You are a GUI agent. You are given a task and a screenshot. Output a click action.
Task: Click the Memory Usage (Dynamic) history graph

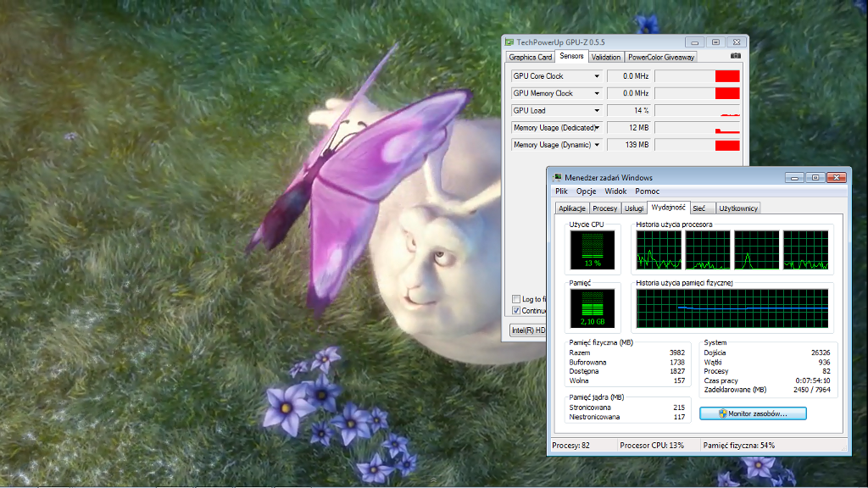pos(698,145)
